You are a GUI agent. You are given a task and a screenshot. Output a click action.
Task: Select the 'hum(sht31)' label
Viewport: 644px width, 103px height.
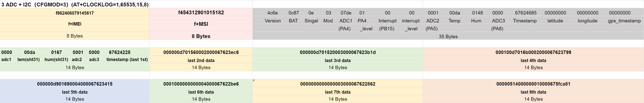coord(56,60)
